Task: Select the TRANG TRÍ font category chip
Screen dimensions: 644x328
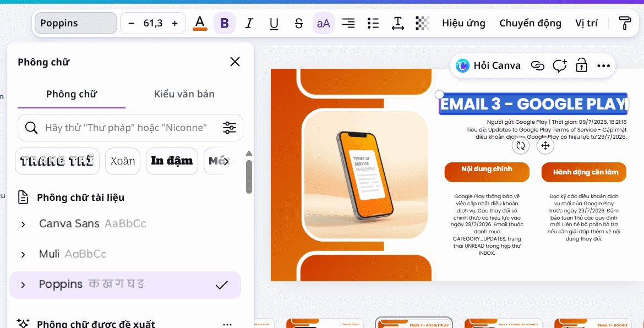Action: (57, 161)
